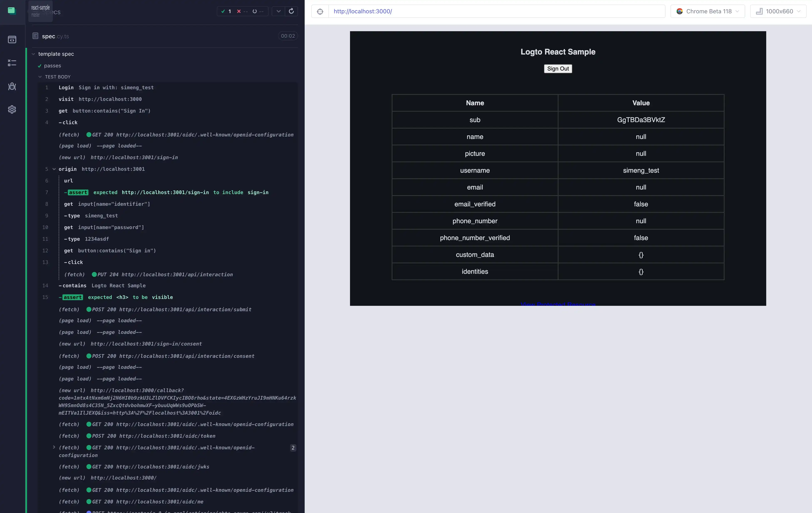812x513 pixels.
Task: Click the Cypress project logo icon
Action: click(x=12, y=11)
